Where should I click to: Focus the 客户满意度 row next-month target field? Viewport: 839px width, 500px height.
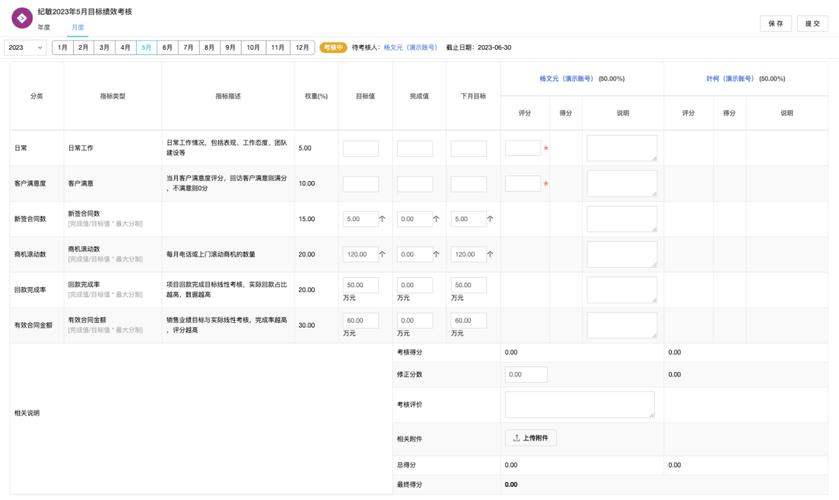coord(469,184)
